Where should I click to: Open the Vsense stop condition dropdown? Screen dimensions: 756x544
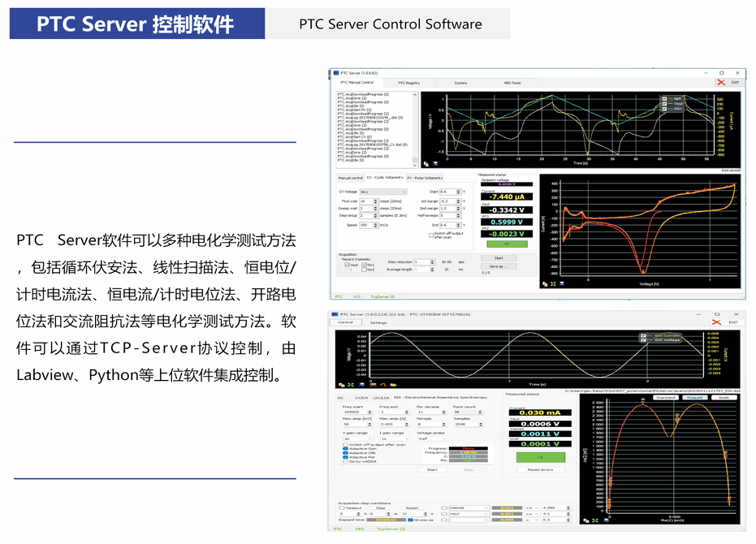tap(469, 507)
